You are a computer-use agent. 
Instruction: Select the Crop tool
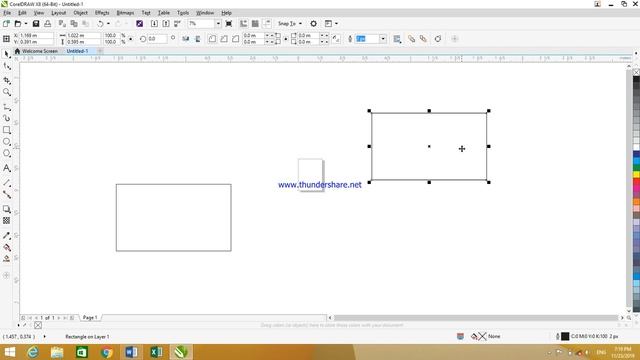[7, 80]
